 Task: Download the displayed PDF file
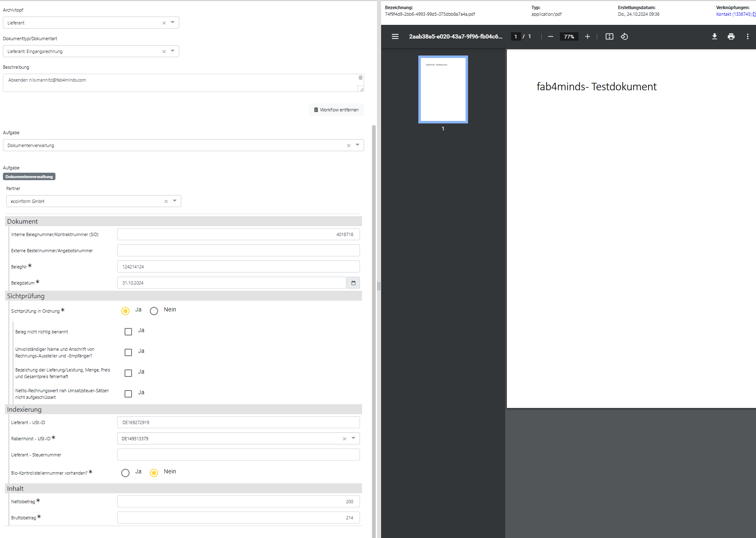click(x=714, y=36)
